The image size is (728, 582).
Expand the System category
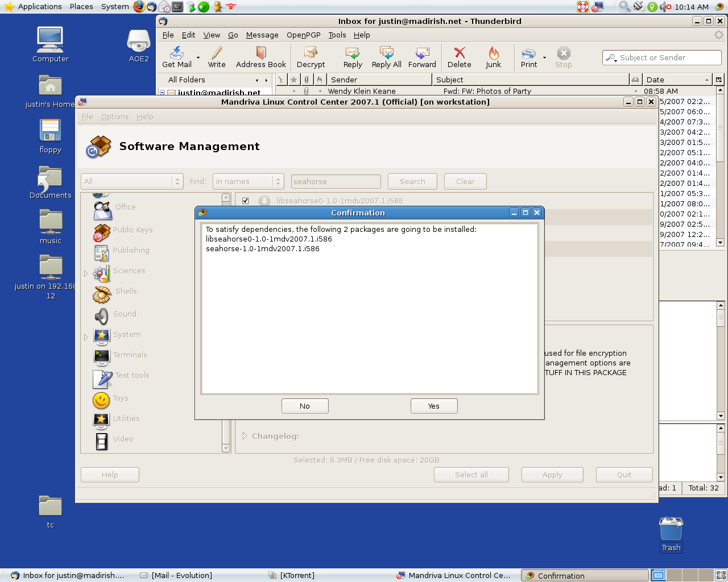coord(86,337)
